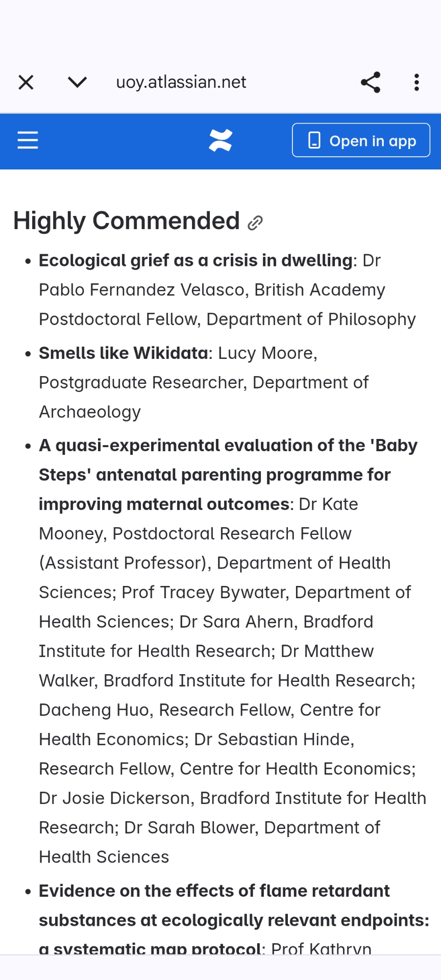Click on Pablo Fernandez Velasco's name
Screen dimensions: 441x980
(x=142, y=290)
